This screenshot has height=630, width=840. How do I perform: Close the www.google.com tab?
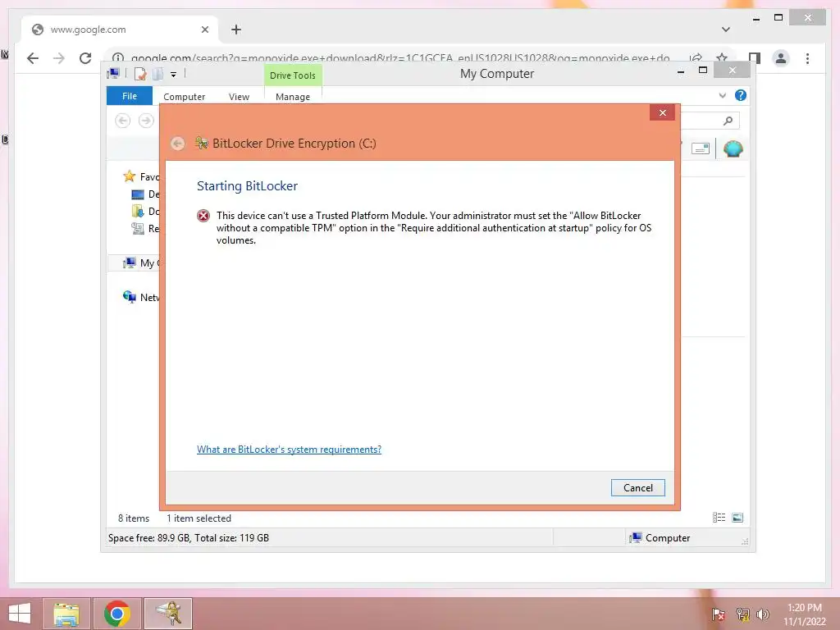click(204, 30)
